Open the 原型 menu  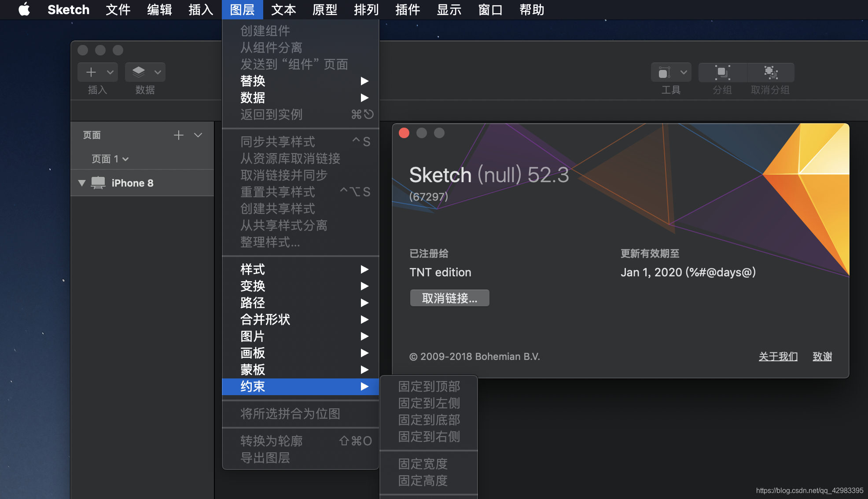click(325, 9)
